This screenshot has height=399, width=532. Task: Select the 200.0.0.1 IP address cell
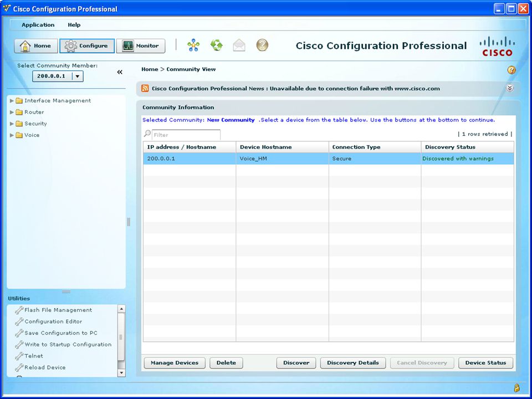pyautogui.click(x=190, y=158)
